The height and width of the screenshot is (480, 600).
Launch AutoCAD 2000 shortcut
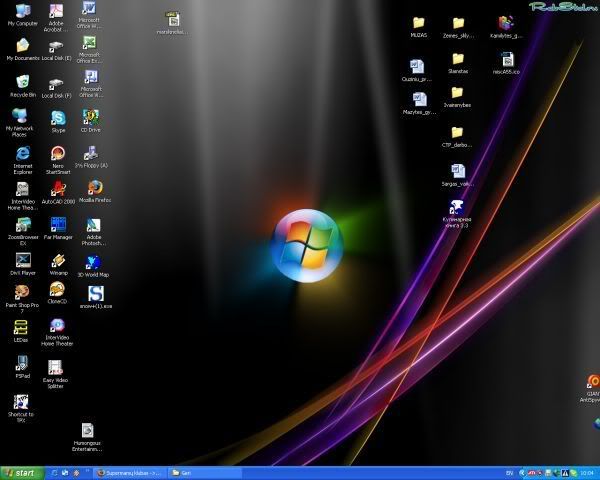(58, 193)
